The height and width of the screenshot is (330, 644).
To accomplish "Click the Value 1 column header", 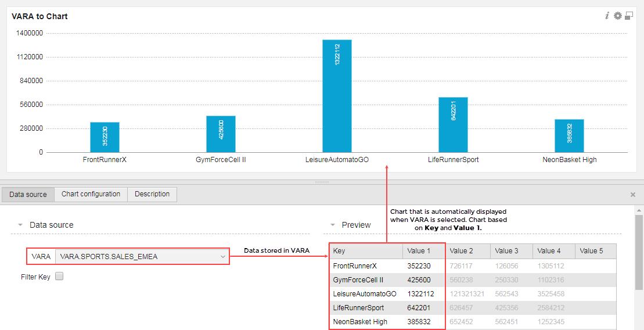I will click(424, 251).
